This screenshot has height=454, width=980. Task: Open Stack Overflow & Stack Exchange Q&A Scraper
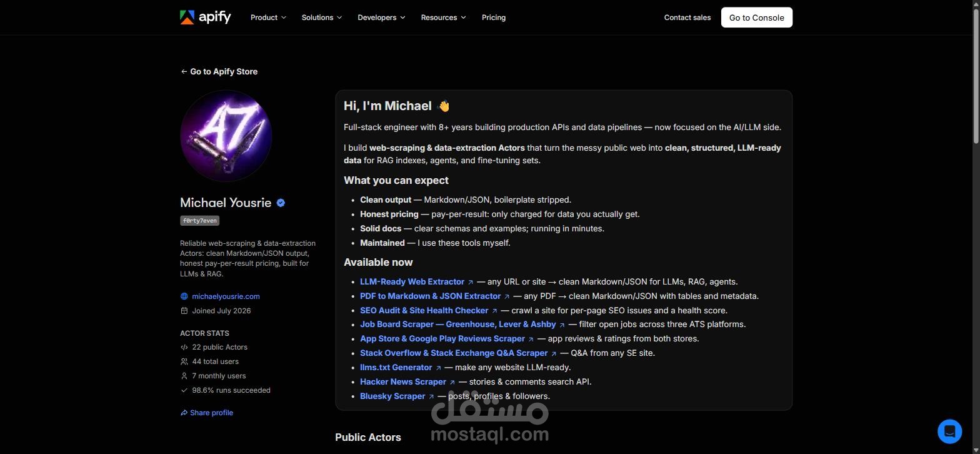pyautogui.click(x=458, y=353)
